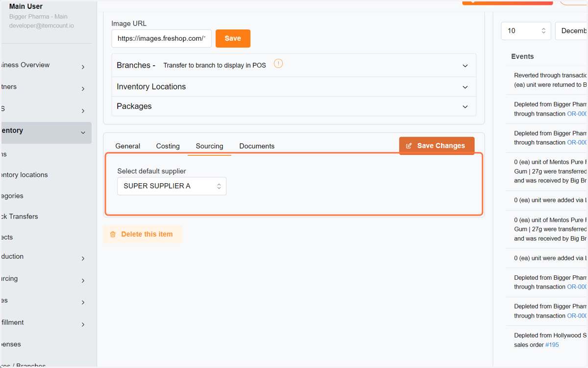Open the Documents tab
The image size is (588, 368).
[257, 146]
